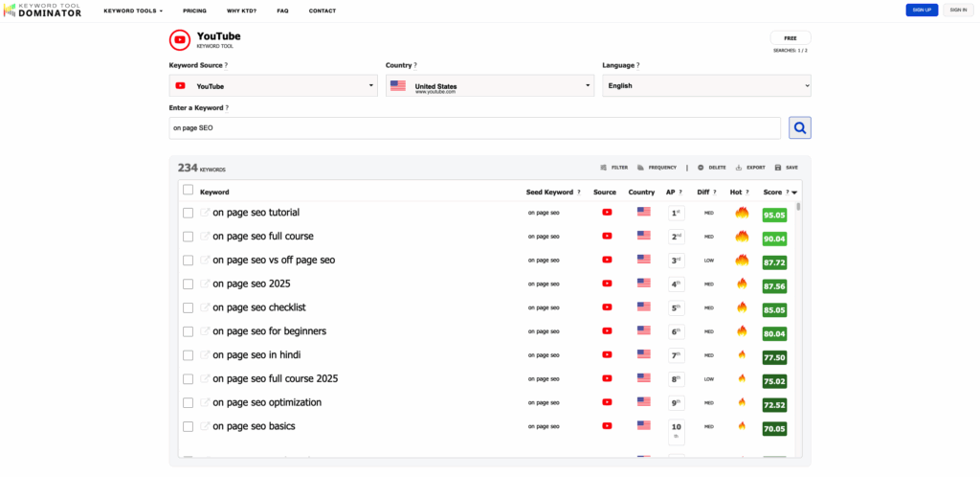The width and height of the screenshot is (980, 477).
Task: Open external link icon for on page seo full course
Action: pyautogui.click(x=205, y=237)
